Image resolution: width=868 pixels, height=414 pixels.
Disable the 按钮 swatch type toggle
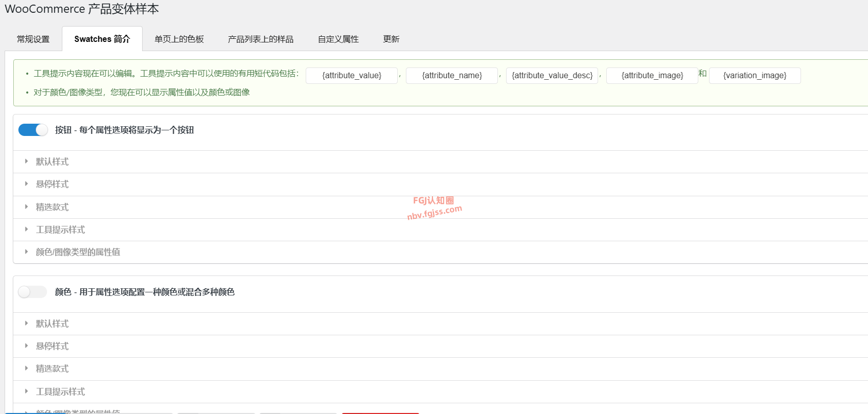(x=33, y=130)
